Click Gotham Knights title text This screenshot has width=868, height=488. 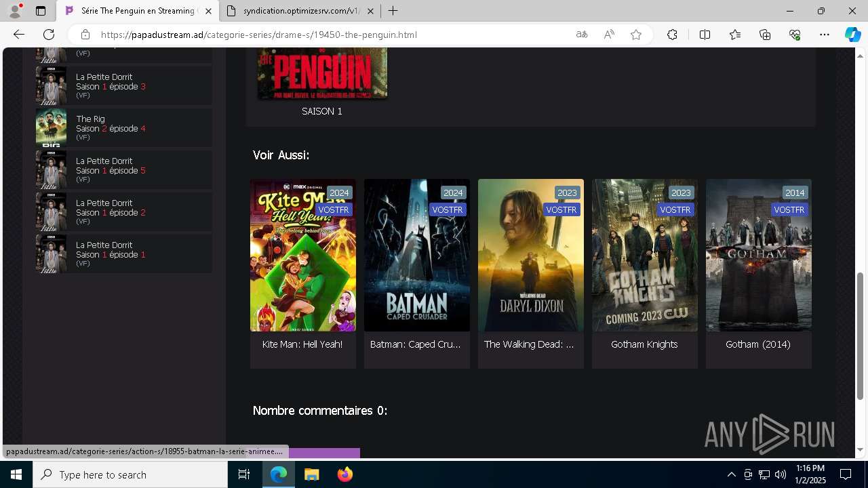[x=644, y=344]
